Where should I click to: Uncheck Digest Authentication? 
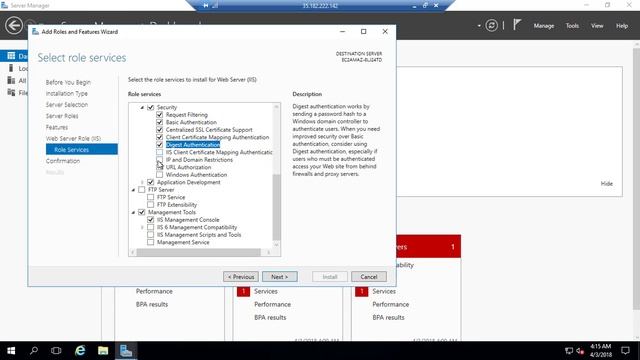click(x=160, y=144)
